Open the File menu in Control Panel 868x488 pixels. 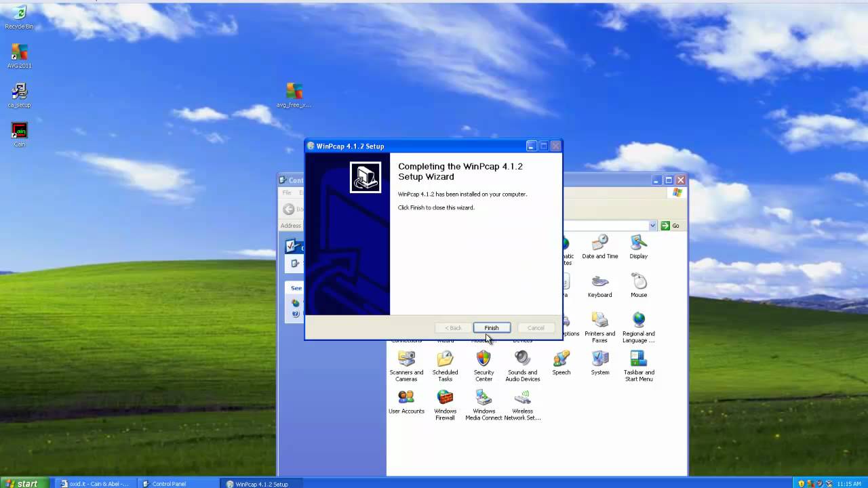click(x=287, y=192)
